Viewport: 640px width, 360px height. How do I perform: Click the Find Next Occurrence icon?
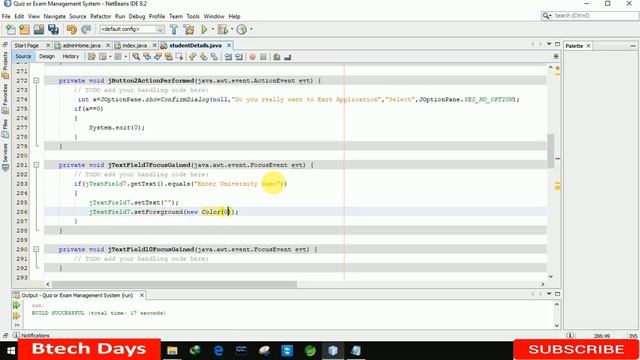click(x=158, y=57)
